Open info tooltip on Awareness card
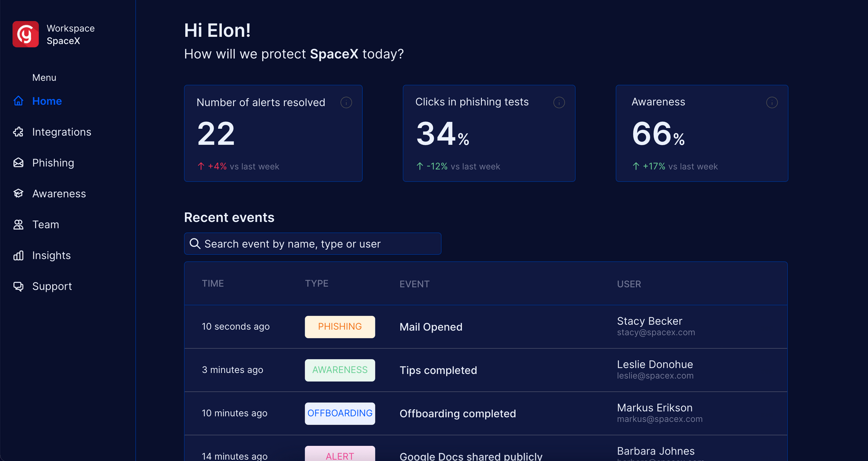868x461 pixels. click(772, 103)
